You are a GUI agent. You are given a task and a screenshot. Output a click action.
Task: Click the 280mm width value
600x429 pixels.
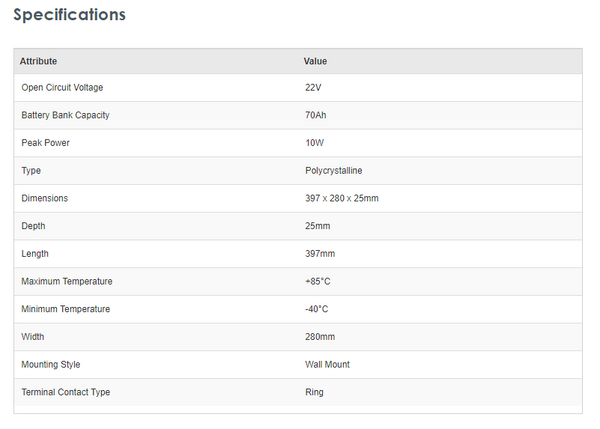[319, 337]
